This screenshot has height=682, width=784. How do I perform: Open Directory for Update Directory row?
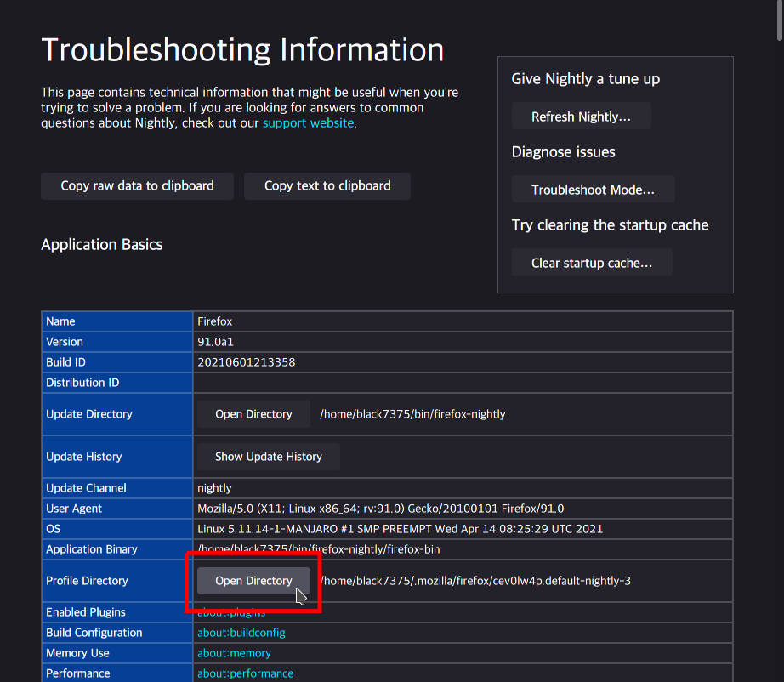coord(253,414)
